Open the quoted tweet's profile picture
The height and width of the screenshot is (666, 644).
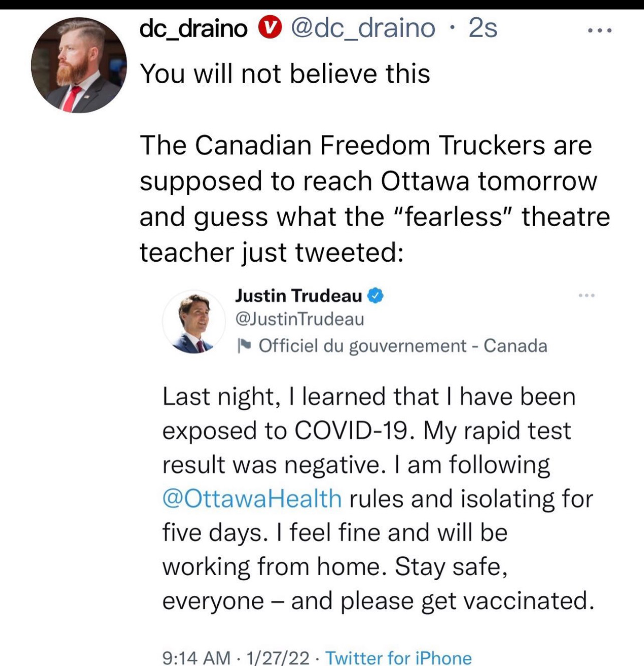point(194,322)
